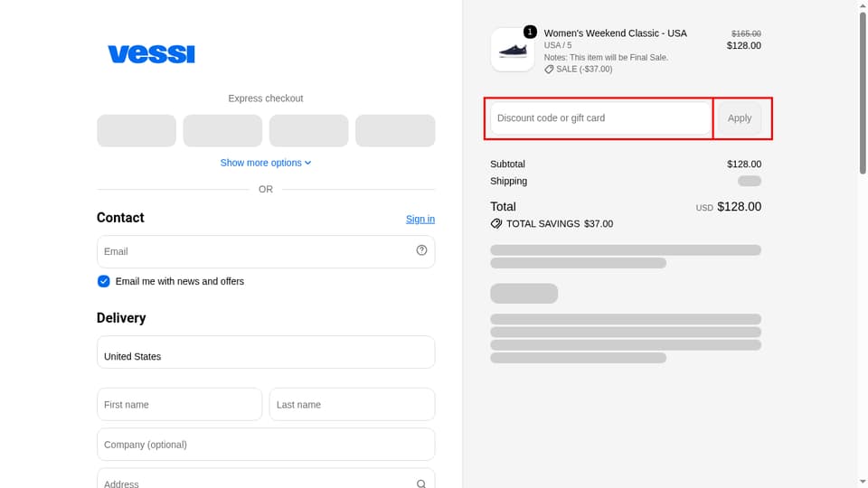
Task: Click the fourth express checkout button
Action: tap(395, 130)
